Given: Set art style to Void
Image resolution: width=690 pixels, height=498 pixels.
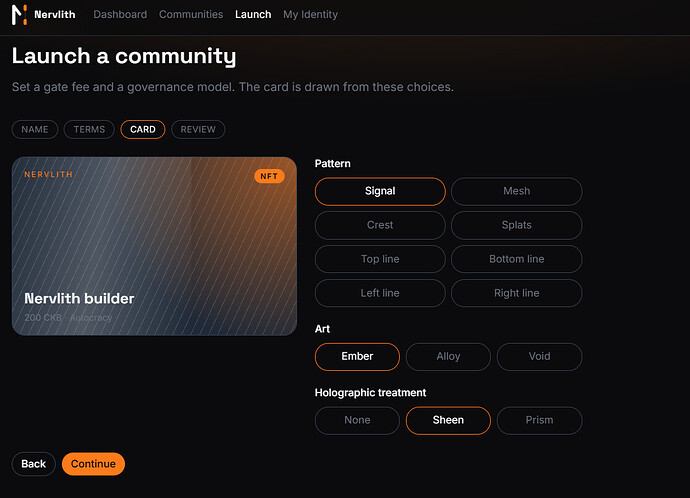Looking at the screenshot, I should [540, 357].
